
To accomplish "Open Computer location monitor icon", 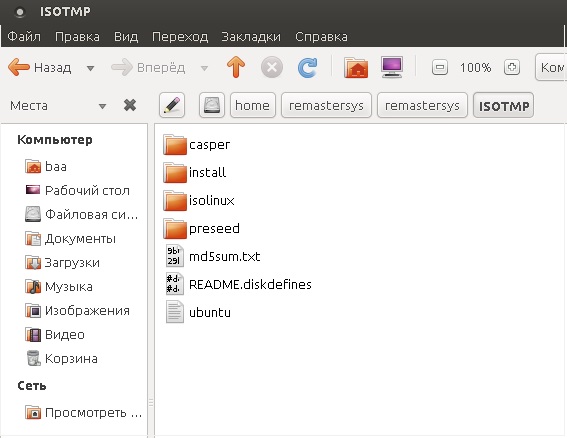I will click(392, 67).
